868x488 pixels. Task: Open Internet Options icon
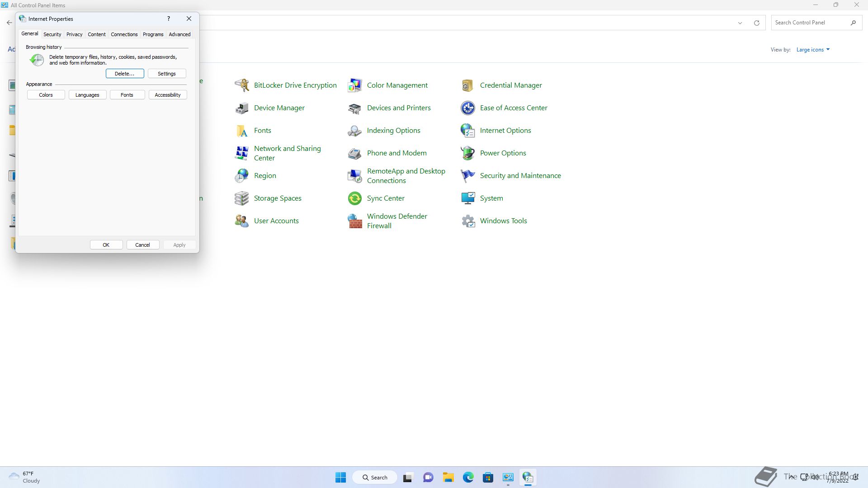468,130
